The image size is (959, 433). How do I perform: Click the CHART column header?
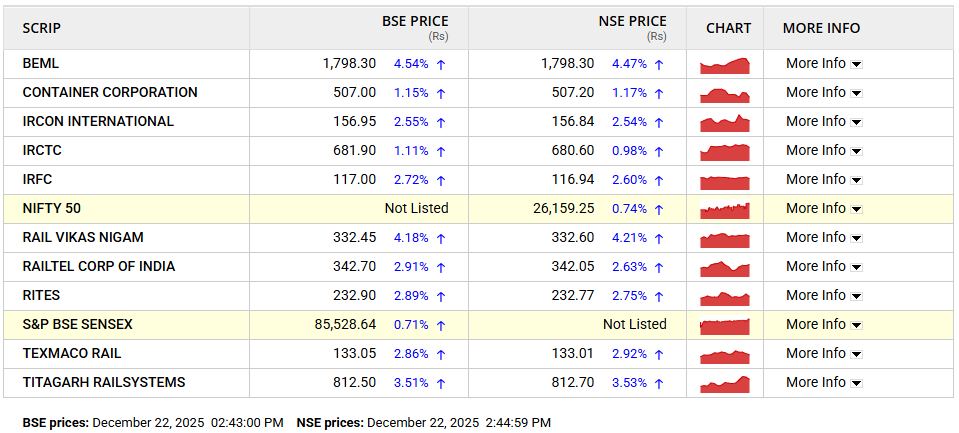click(x=728, y=28)
